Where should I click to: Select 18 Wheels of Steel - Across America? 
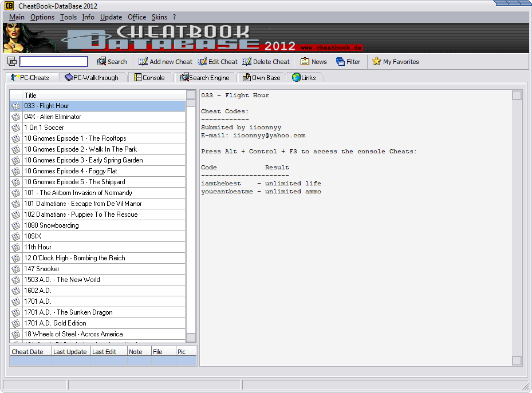97,334
